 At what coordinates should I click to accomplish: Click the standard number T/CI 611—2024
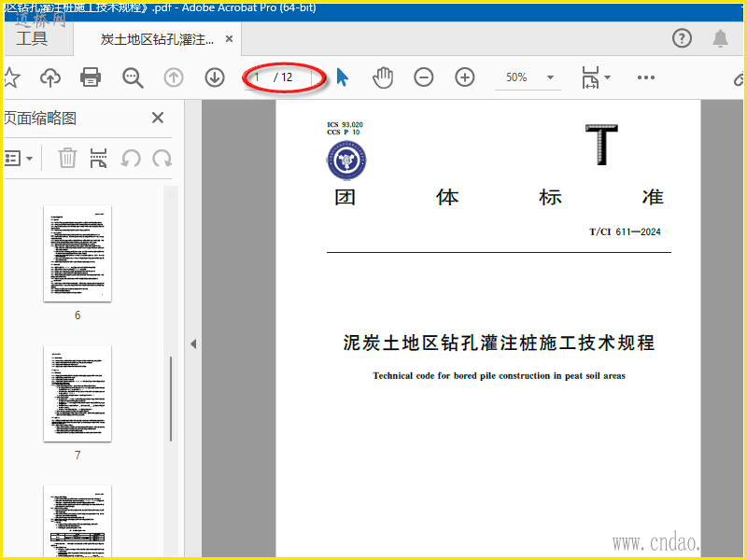[625, 231]
